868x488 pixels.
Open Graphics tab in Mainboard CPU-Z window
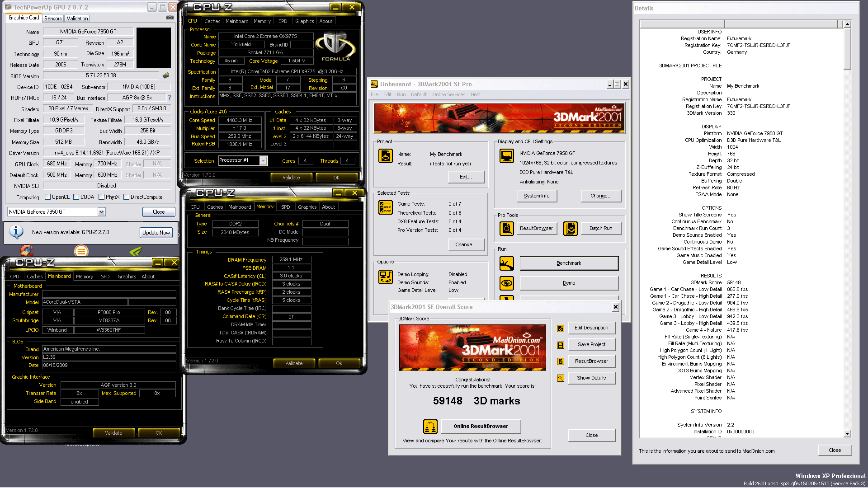pos(127,277)
